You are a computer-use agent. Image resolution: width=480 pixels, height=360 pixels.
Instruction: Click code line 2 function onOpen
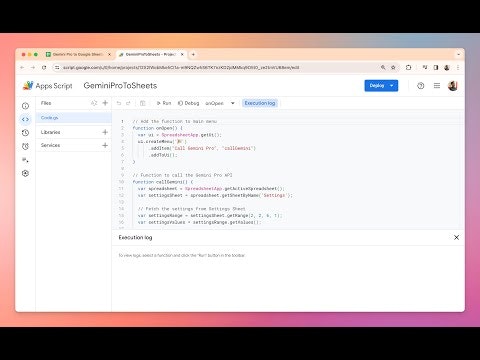(158, 128)
